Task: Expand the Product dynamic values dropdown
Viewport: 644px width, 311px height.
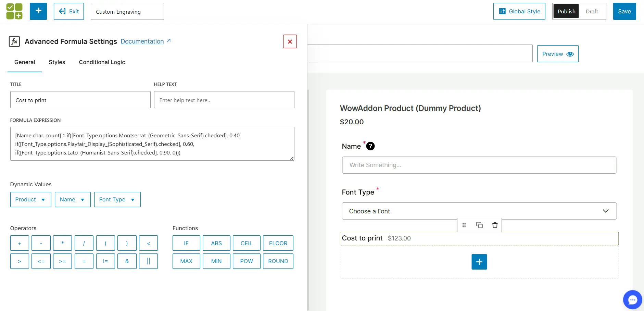Action: pyautogui.click(x=30, y=200)
